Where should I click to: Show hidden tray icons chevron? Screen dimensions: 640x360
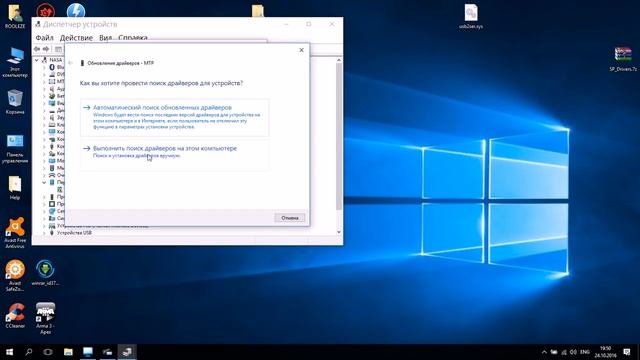point(544,352)
